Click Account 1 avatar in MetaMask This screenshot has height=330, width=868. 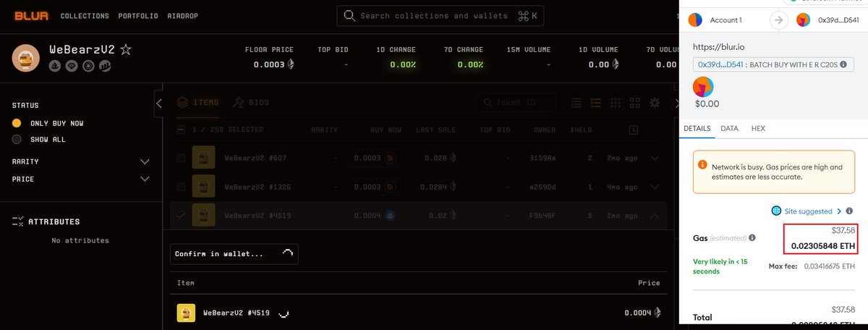(695, 20)
